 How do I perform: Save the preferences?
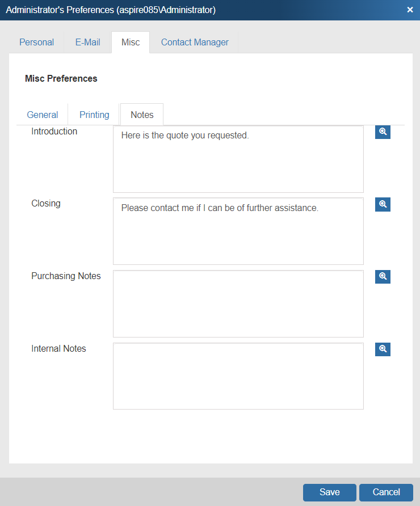(x=329, y=492)
